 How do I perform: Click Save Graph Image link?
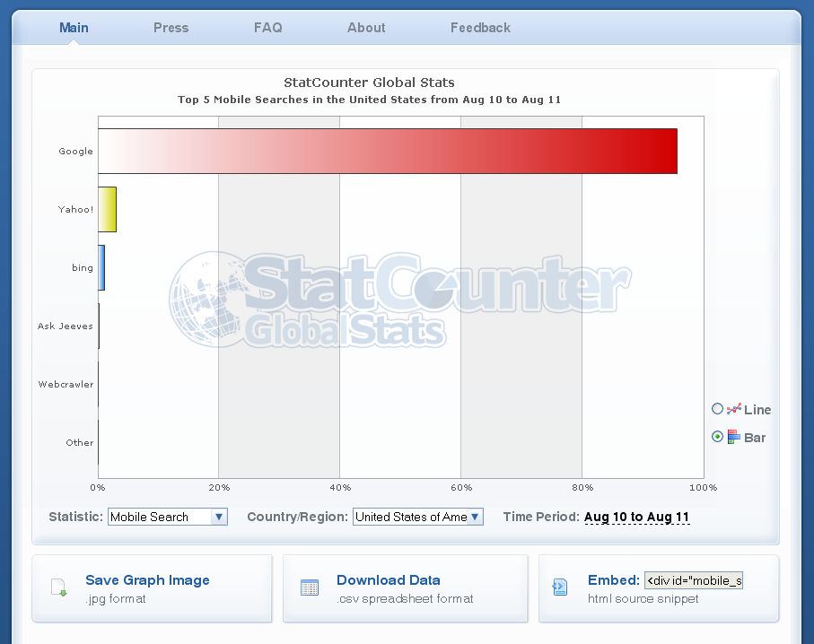coord(147,580)
